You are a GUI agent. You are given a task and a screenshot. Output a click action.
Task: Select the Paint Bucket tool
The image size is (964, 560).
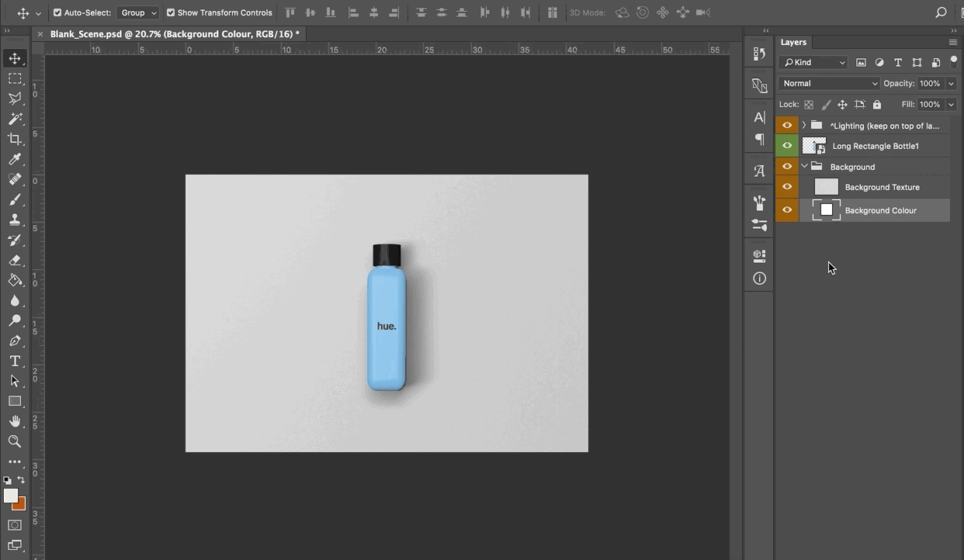pyautogui.click(x=15, y=281)
